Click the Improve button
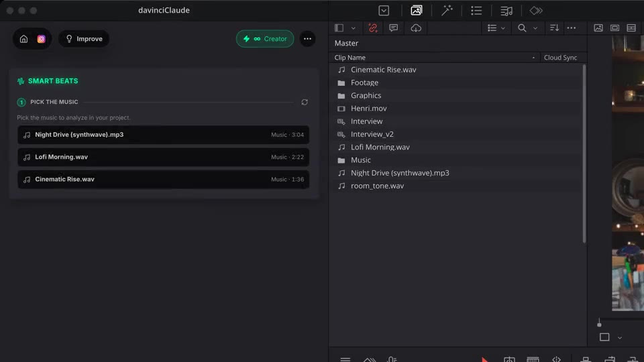 coord(84,39)
